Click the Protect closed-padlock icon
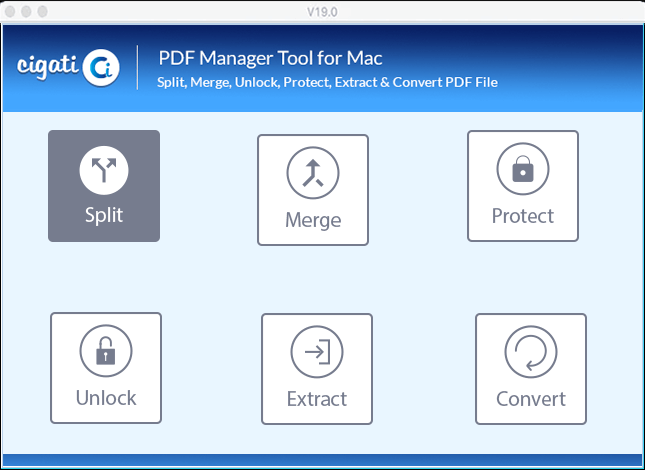This screenshot has height=470, width=645. 522,169
